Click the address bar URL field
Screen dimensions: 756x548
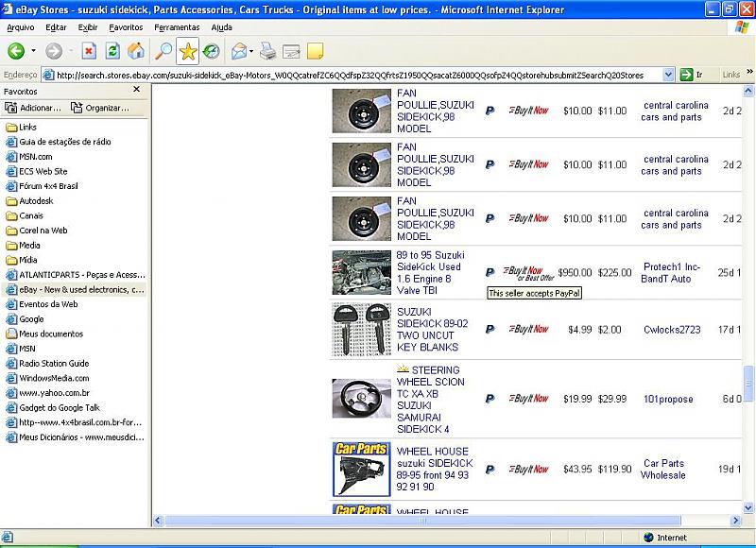pos(358,76)
